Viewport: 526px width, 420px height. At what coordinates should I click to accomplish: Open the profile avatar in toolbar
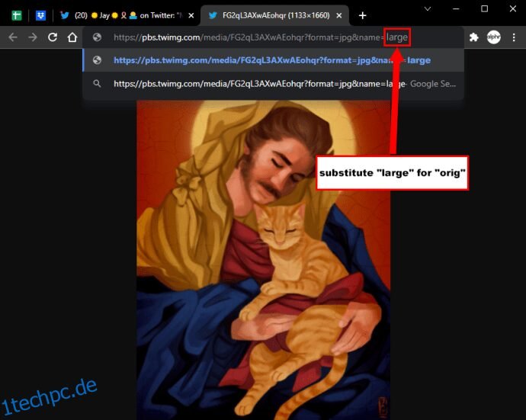(494, 37)
